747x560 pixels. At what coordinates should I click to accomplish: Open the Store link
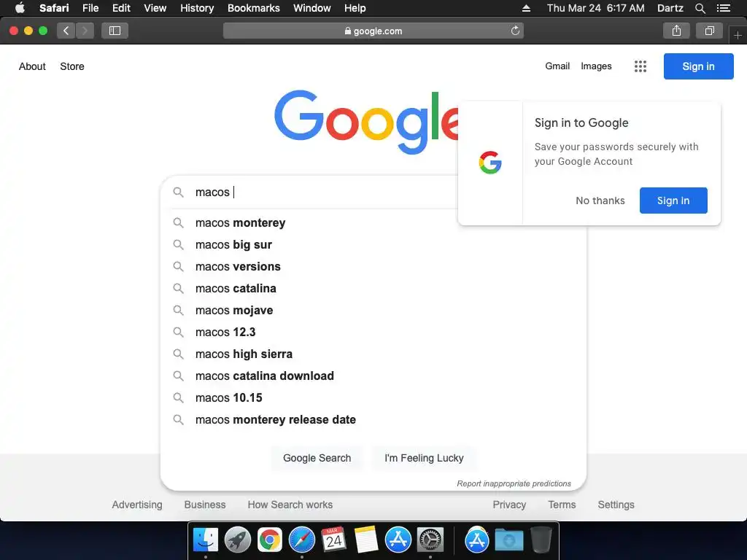(72, 66)
